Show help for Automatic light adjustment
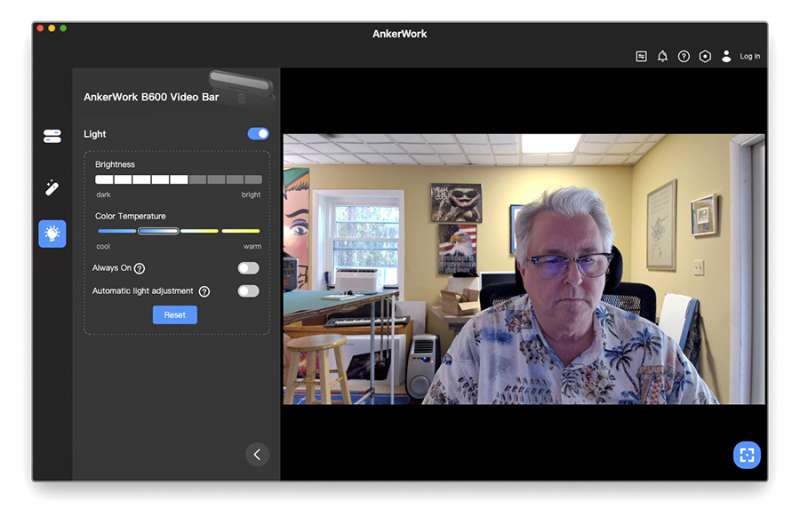Screen dimensions: 800x524 tap(204, 291)
